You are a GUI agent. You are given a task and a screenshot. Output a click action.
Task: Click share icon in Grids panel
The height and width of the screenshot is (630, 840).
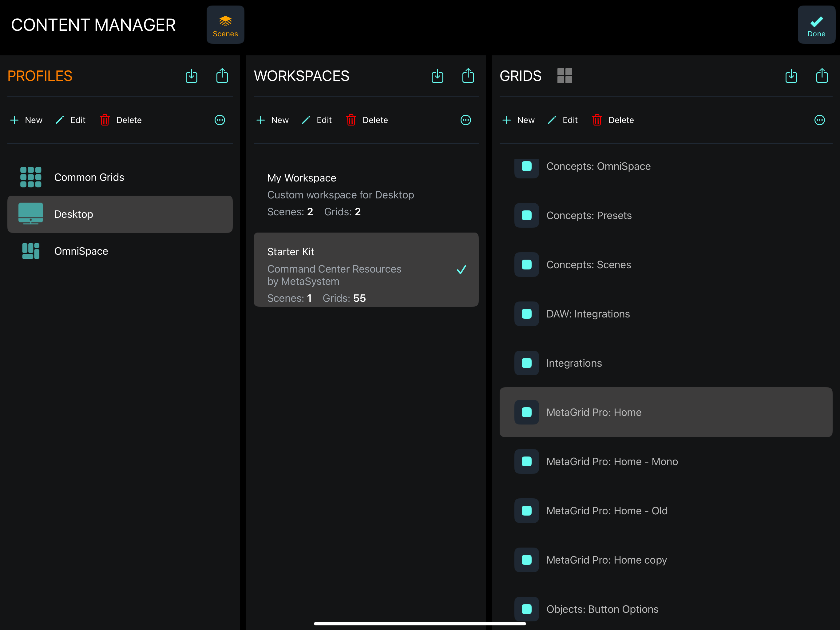[x=822, y=76]
